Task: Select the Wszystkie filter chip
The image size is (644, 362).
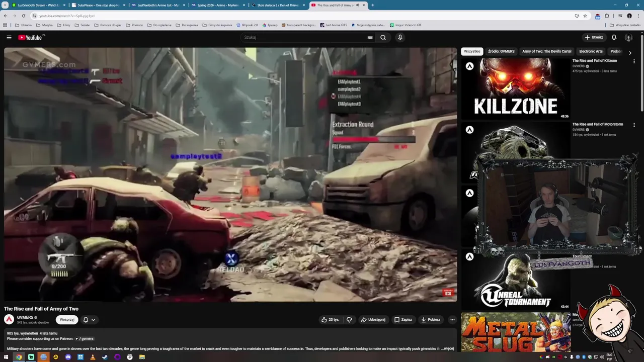Action: click(x=472, y=51)
